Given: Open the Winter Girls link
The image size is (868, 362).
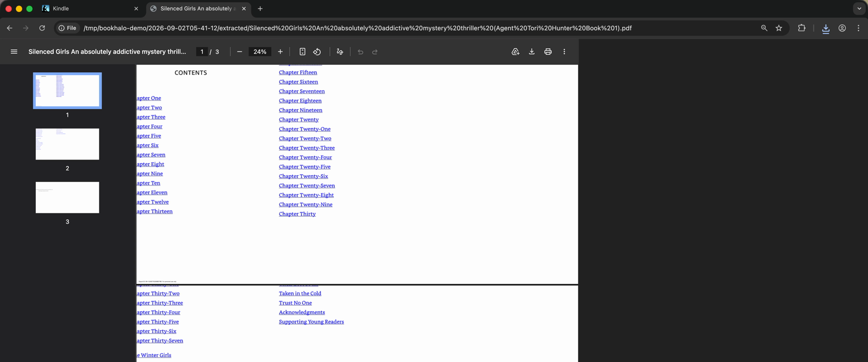Looking at the screenshot, I should [x=154, y=355].
